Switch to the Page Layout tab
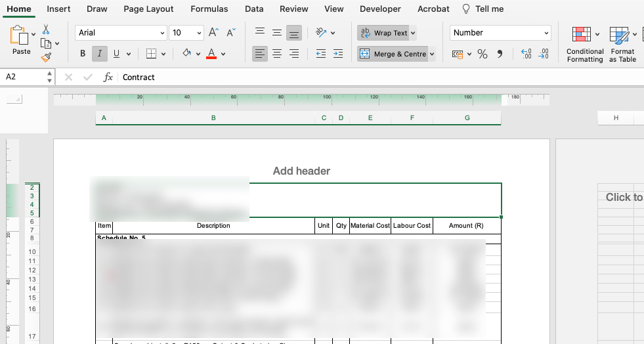This screenshot has height=344, width=644. pyautogui.click(x=148, y=9)
